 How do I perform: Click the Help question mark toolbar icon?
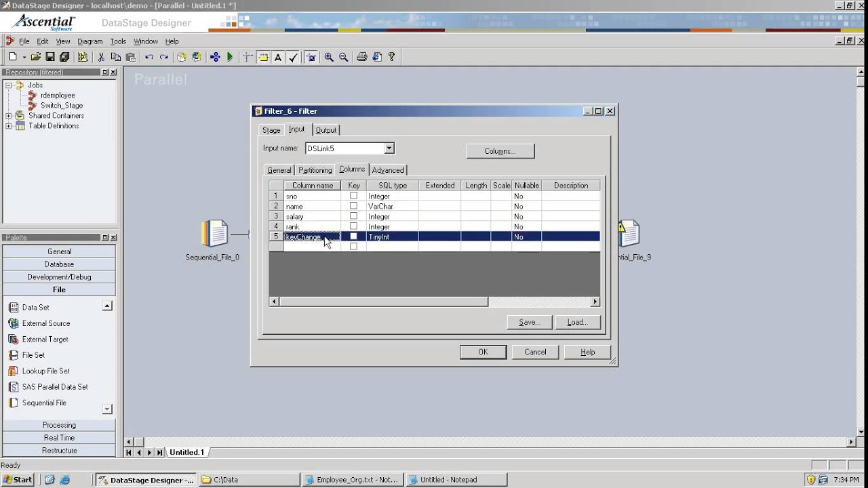point(391,58)
